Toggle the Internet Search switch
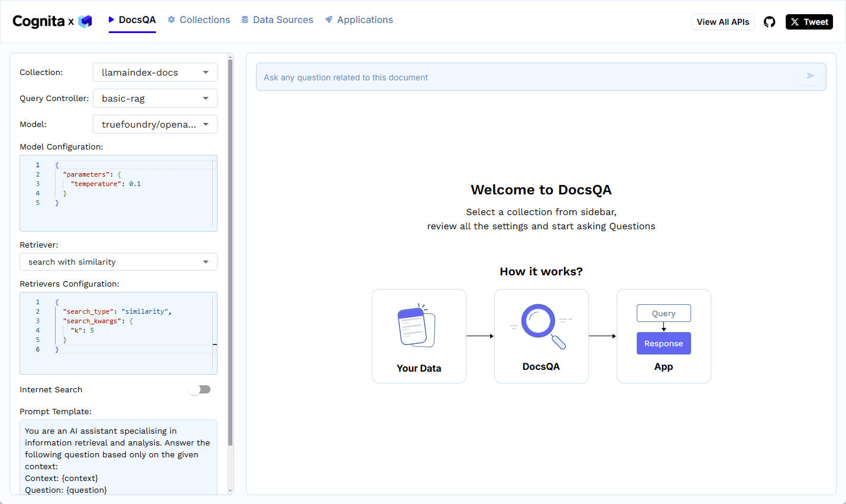This screenshot has width=846, height=504. [200, 389]
